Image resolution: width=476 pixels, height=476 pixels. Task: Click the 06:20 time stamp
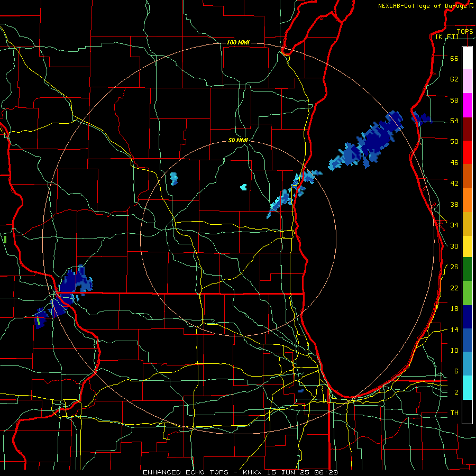coord(326,472)
